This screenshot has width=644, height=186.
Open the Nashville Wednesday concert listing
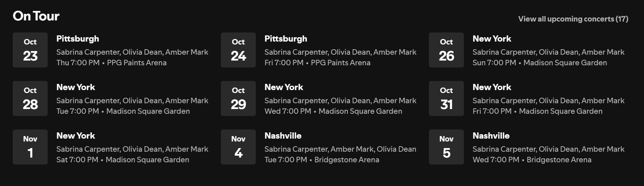tap(491, 136)
